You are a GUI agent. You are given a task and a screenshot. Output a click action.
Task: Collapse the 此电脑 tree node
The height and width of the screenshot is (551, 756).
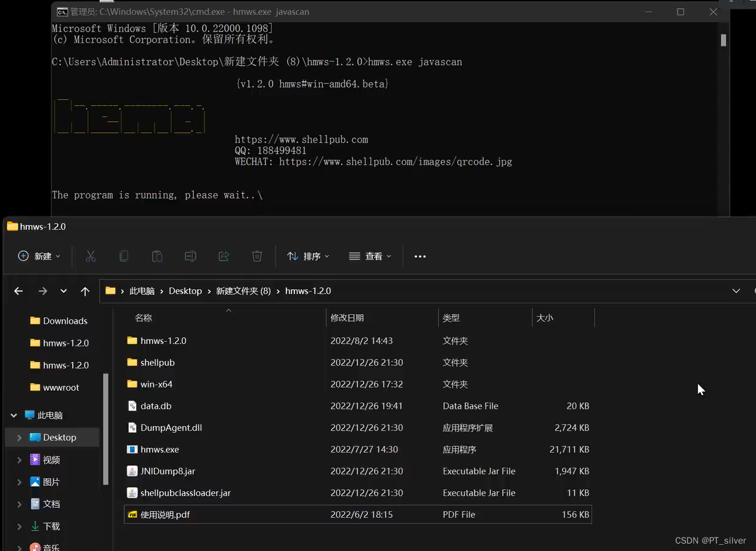[14, 415]
